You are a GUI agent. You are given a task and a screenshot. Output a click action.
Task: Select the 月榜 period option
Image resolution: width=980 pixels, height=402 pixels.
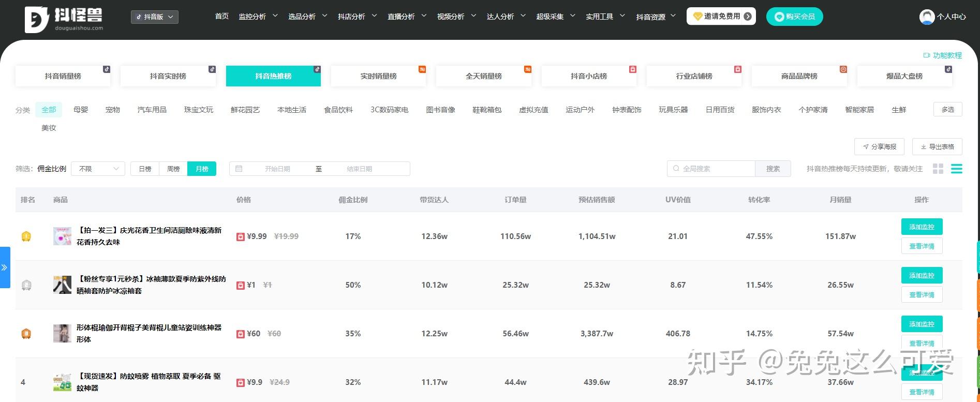tap(202, 169)
